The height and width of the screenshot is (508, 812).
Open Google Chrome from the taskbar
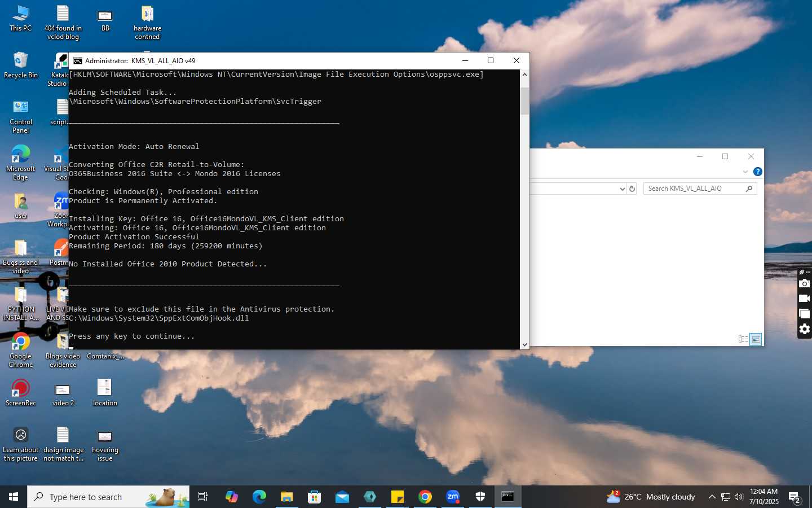425,497
